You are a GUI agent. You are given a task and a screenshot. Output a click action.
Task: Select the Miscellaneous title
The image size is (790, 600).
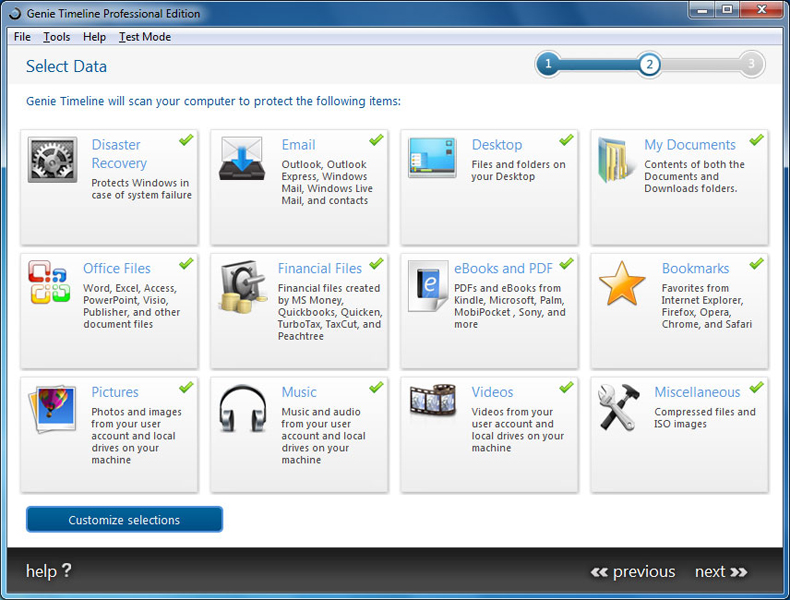697,392
